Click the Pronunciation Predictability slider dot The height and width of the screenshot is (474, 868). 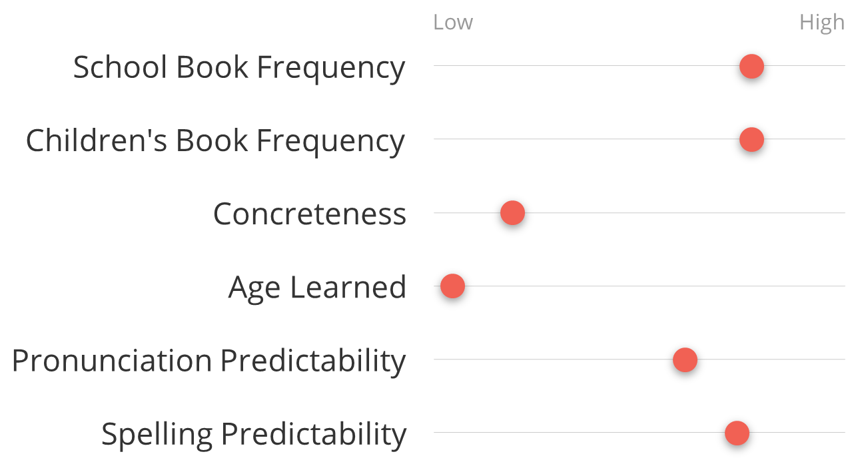click(685, 359)
